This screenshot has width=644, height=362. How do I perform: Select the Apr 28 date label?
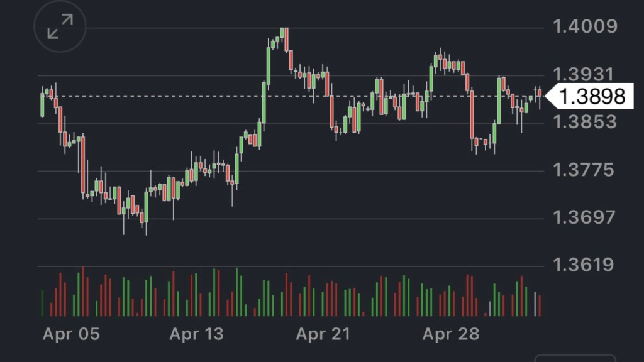click(450, 334)
